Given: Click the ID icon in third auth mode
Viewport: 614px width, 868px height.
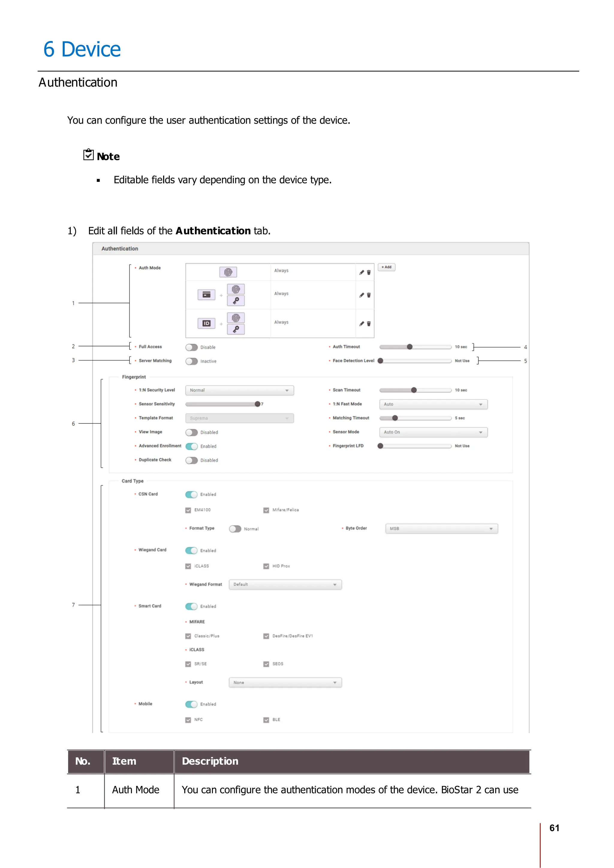Looking at the screenshot, I should click(206, 323).
